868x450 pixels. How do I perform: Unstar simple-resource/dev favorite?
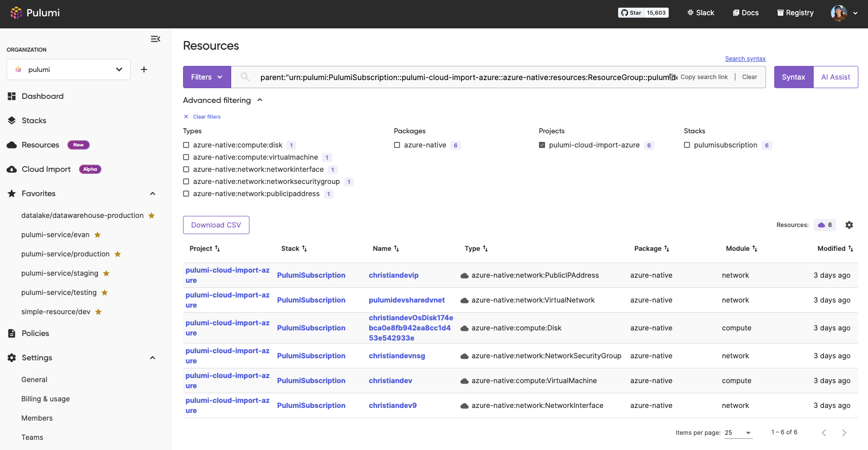click(x=98, y=312)
